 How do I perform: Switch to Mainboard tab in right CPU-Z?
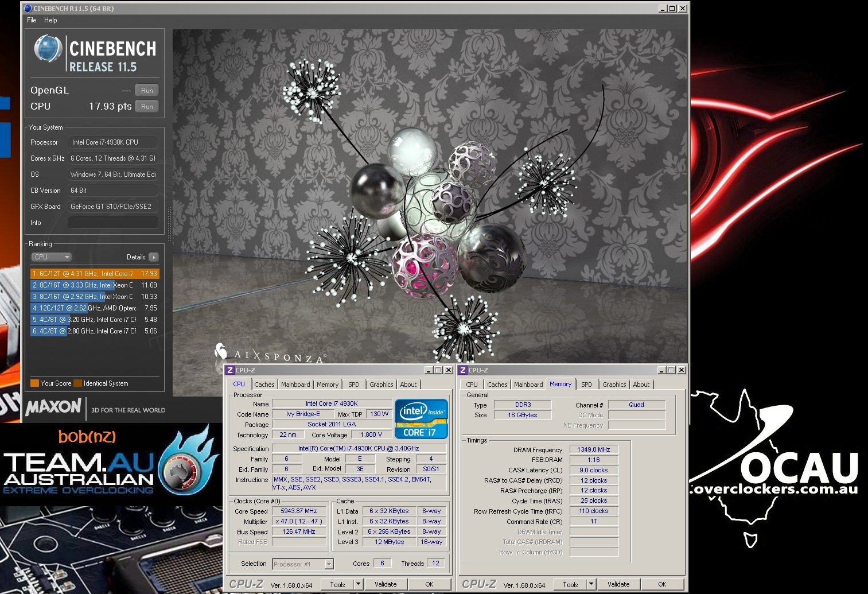528,385
